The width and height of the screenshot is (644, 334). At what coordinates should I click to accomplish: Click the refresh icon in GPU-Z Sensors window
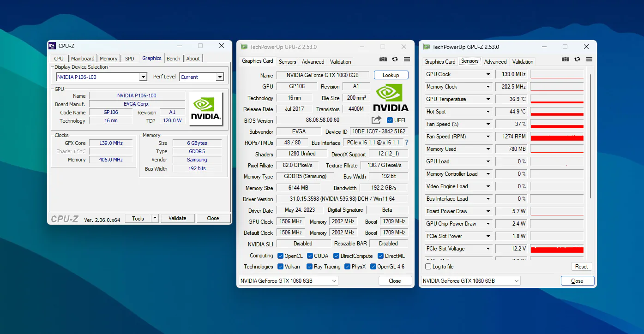577,59
